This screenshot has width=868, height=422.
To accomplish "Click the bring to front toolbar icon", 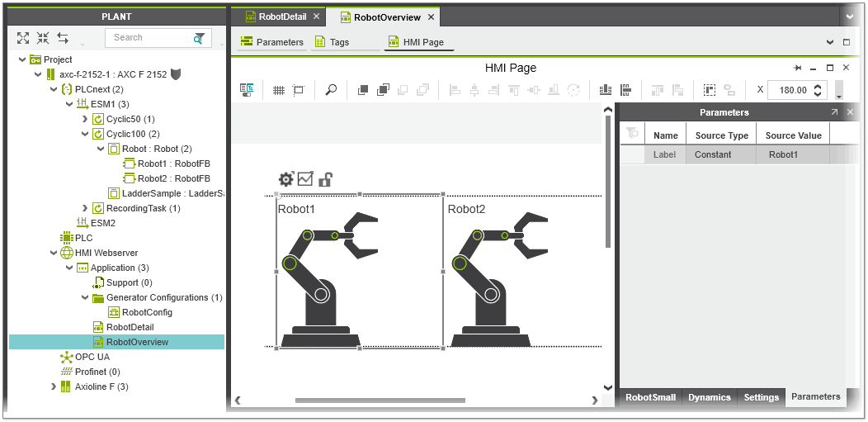I will [363, 90].
